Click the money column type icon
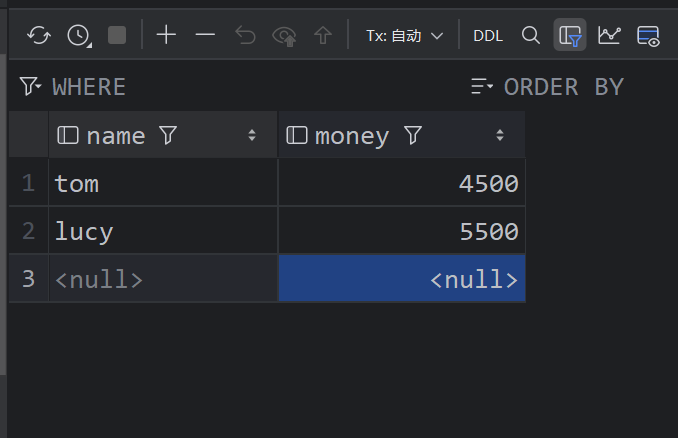This screenshot has width=678, height=438. [297, 135]
